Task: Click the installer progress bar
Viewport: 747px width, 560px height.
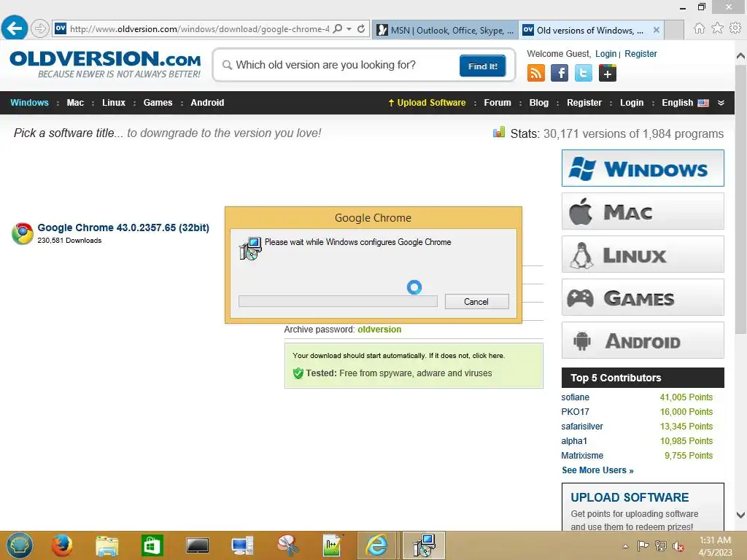Action: pos(338,301)
